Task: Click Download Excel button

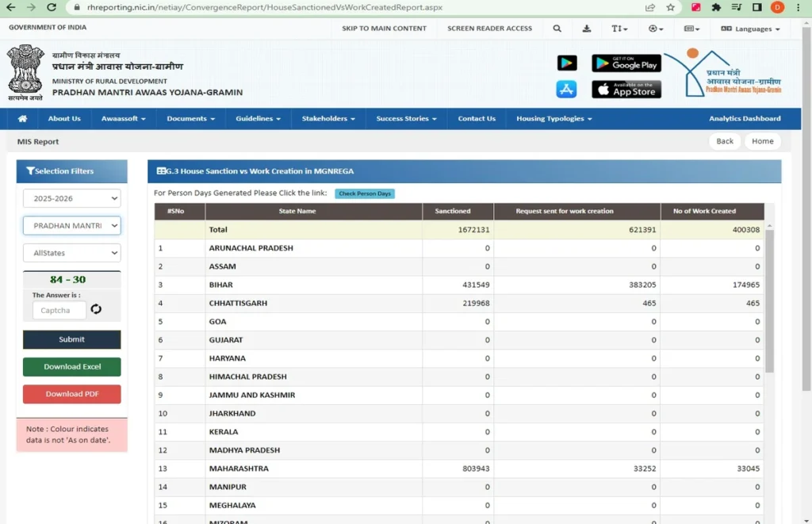Action: [x=72, y=366]
